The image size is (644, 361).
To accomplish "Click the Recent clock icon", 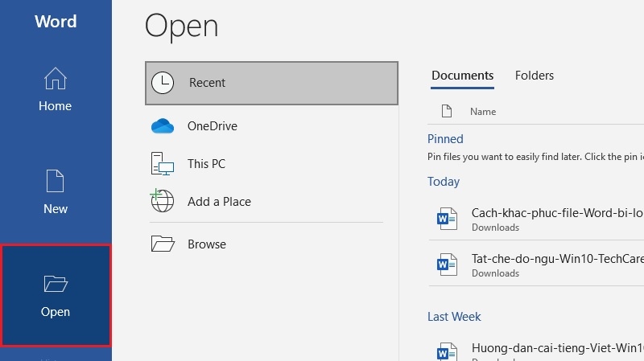I will tap(163, 83).
